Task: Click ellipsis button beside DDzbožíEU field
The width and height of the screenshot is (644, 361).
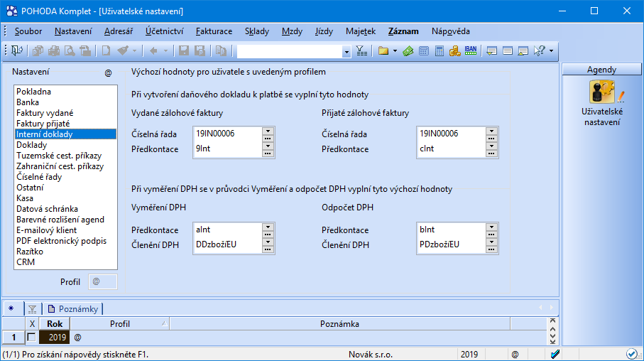Action: (x=268, y=249)
